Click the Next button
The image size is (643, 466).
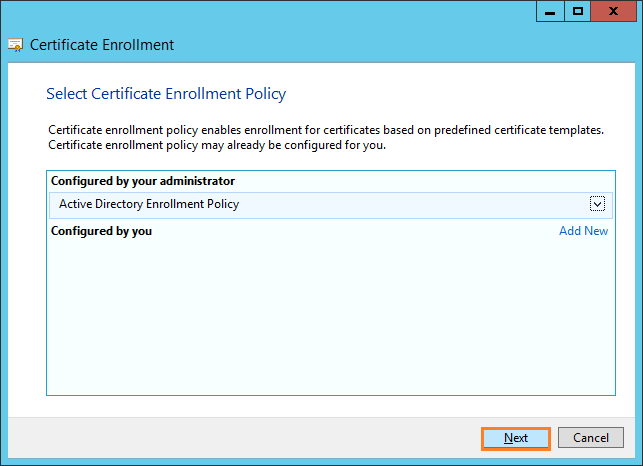pos(515,439)
